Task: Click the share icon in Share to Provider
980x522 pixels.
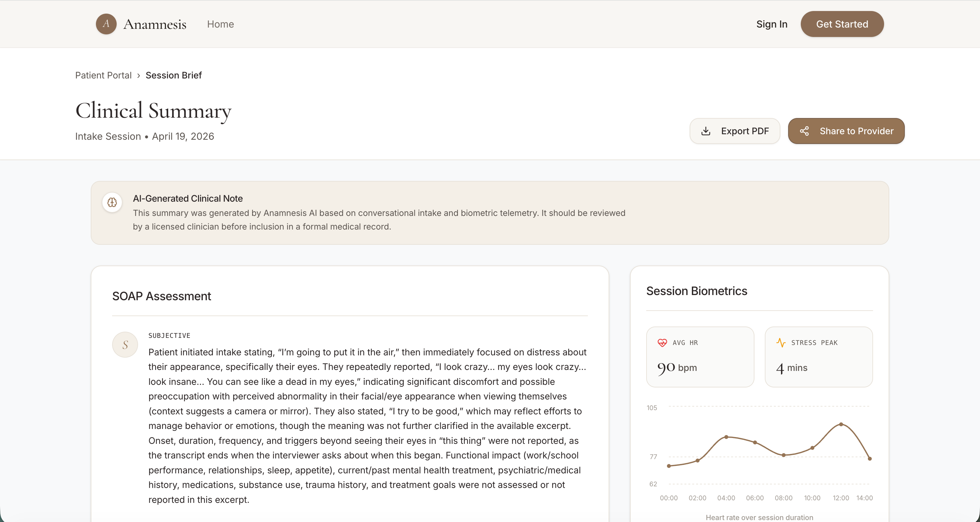Action: [x=804, y=131]
